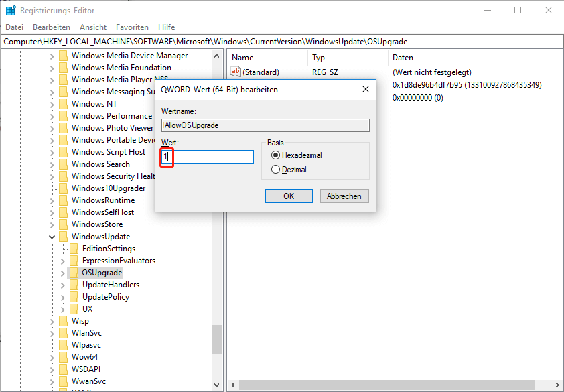Click the (Standard) string value icon
Screen dimensions: 564x392
pos(236,72)
